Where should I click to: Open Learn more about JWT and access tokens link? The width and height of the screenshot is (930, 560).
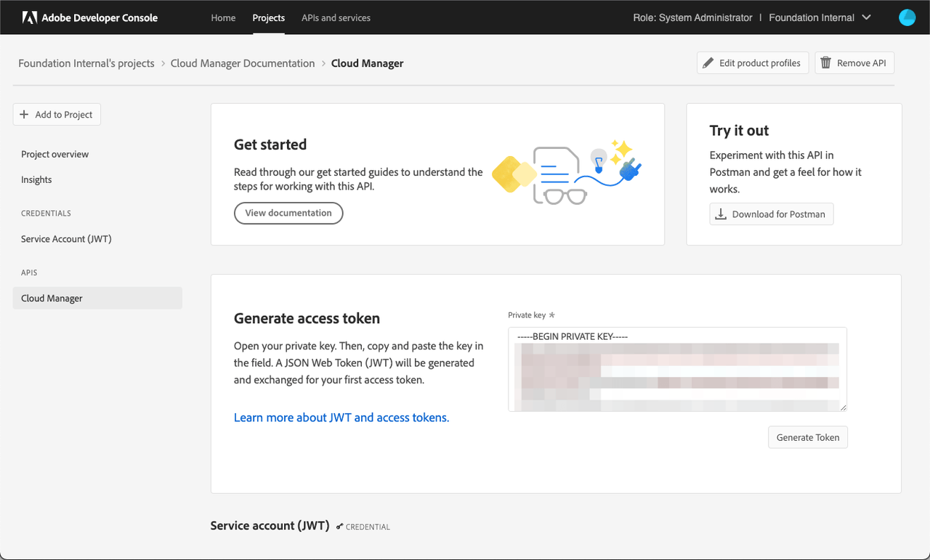(341, 418)
